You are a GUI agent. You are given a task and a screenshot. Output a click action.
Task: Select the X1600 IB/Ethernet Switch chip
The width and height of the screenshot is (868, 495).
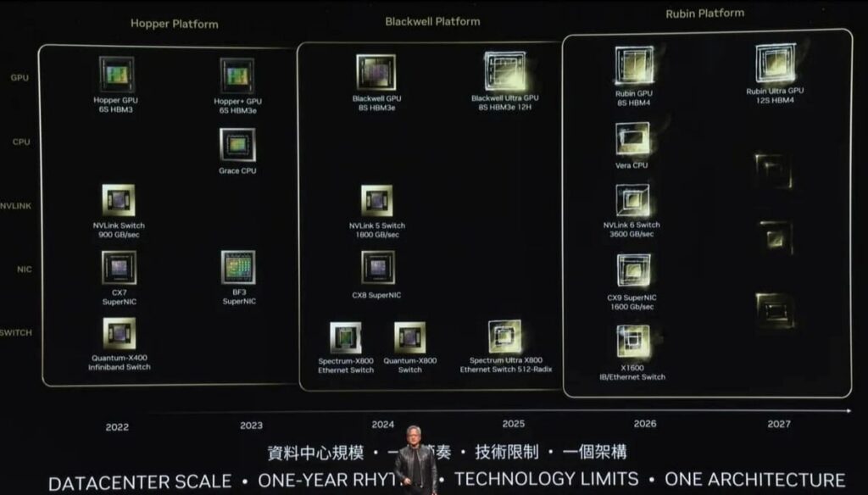tap(633, 342)
